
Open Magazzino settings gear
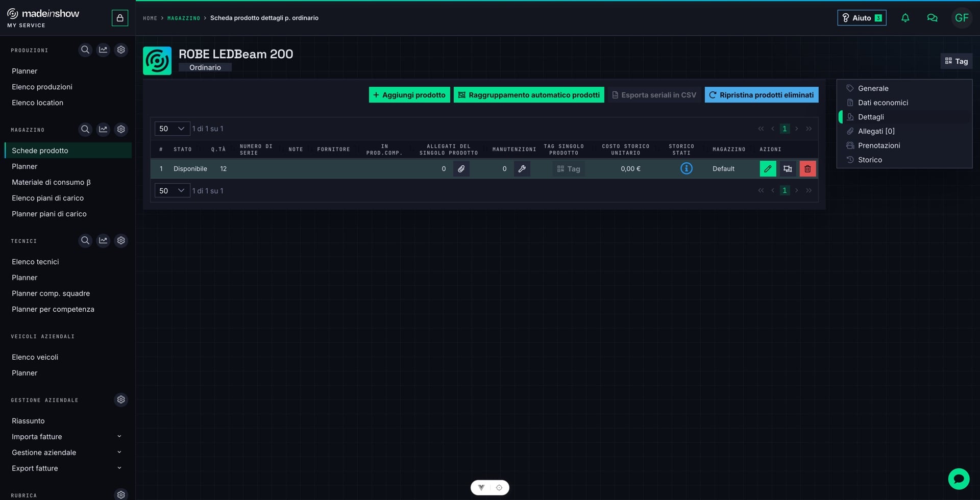pyautogui.click(x=121, y=130)
